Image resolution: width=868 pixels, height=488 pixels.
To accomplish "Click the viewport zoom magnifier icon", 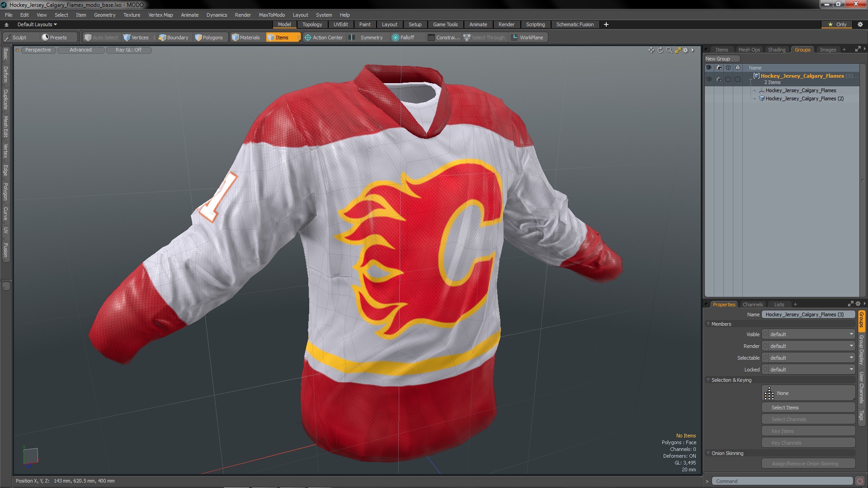I will [x=669, y=50].
